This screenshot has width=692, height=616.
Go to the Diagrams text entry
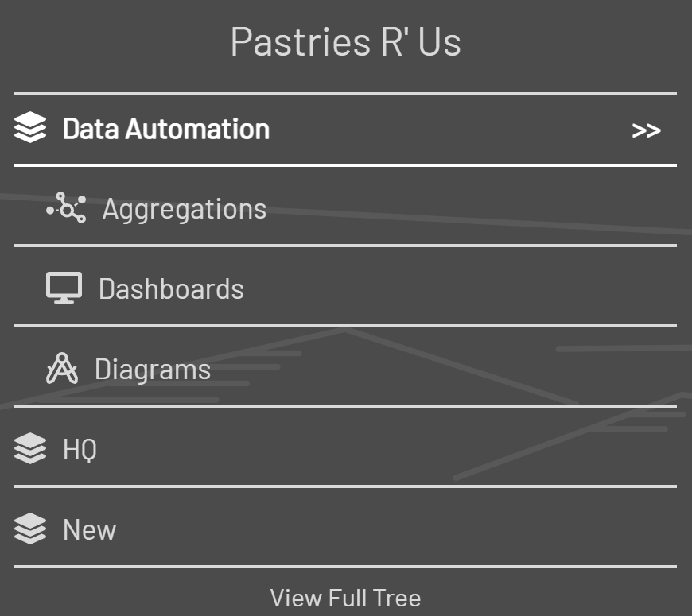[x=152, y=370]
